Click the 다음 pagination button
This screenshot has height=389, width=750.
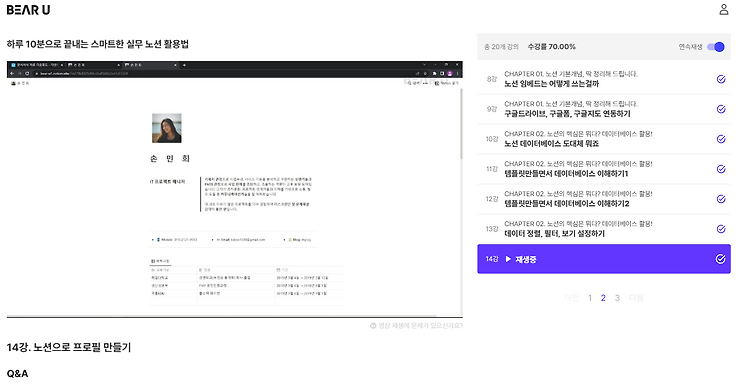(636, 298)
